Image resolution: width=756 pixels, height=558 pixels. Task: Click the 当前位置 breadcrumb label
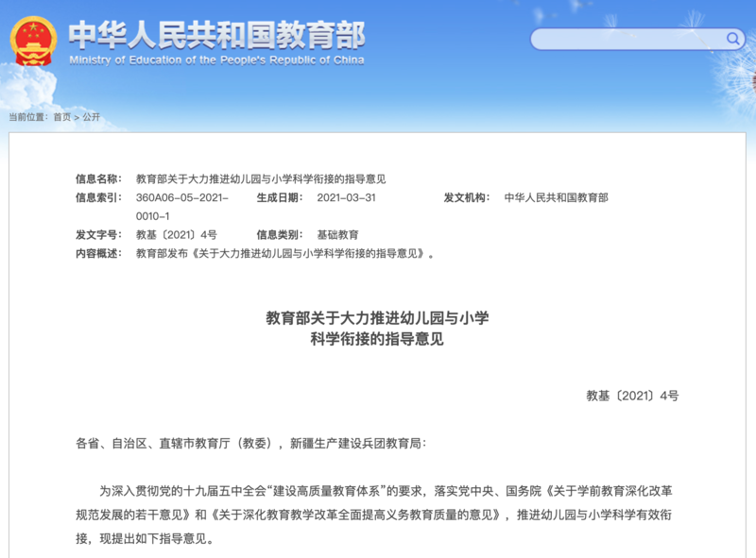pos(27,117)
